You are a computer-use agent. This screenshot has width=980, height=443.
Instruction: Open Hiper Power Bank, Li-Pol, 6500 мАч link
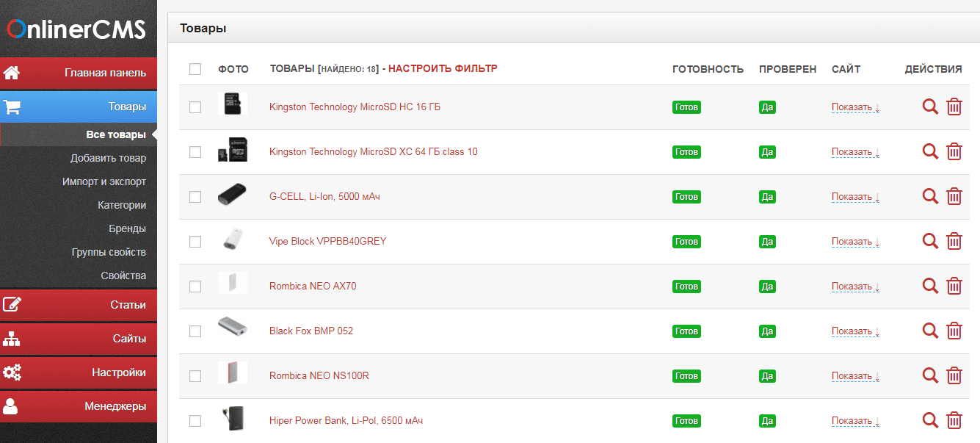click(x=346, y=421)
